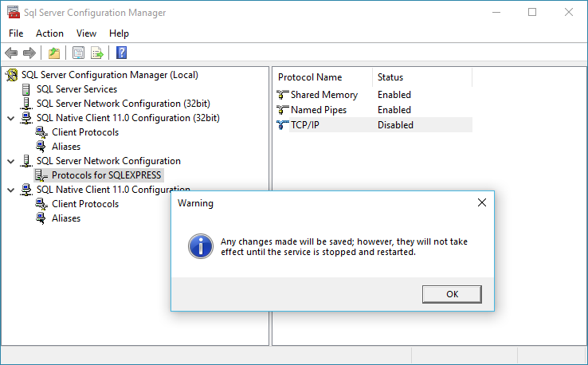Maximize the Configuration Manager window
The image size is (588, 365).
[x=532, y=12]
